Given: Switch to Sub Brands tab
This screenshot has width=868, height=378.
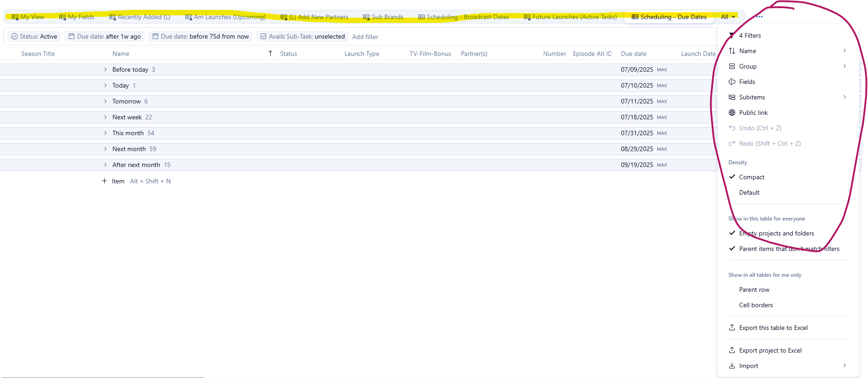Looking at the screenshot, I should click(x=383, y=17).
